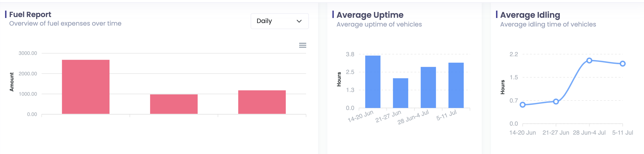
Task: Select the 5-11 Jul idling data point
Action: [x=623, y=64]
